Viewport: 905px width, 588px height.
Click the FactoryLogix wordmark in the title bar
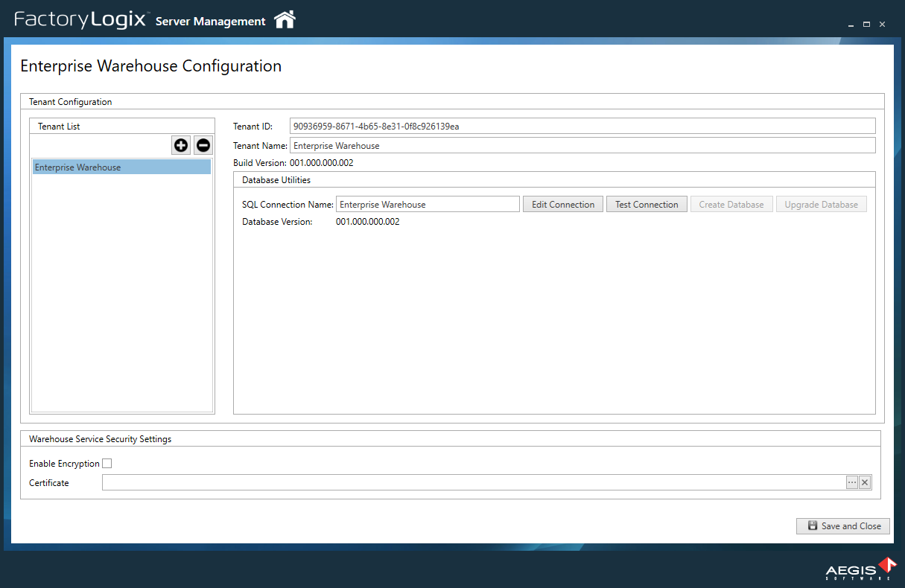(80, 20)
